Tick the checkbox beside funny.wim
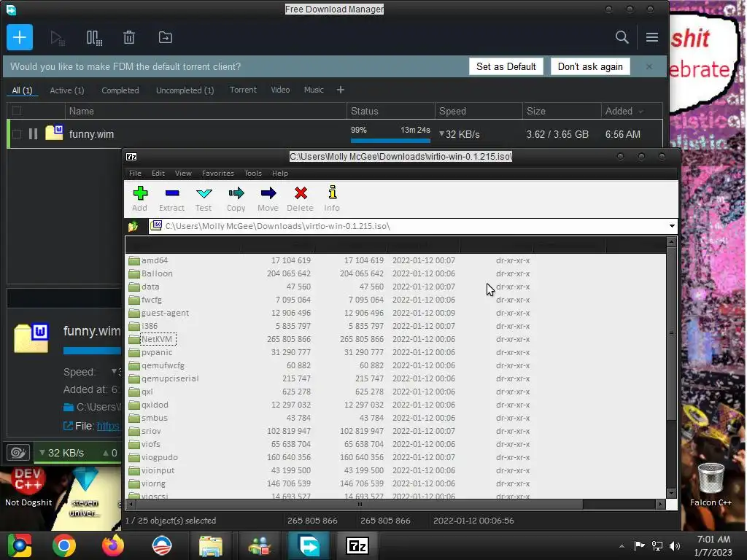This screenshot has width=747, height=560. click(x=17, y=134)
